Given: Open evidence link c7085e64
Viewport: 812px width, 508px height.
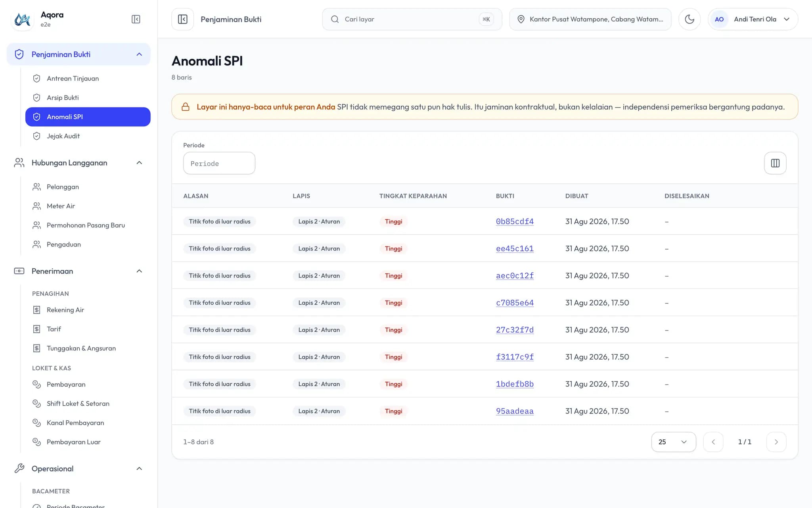Looking at the screenshot, I should click(x=515, y=303).
